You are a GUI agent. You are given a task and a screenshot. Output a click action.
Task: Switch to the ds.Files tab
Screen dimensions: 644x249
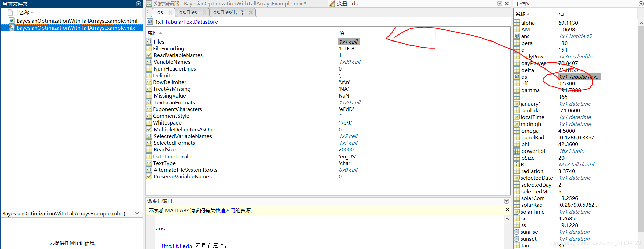(x=188, y=12)
